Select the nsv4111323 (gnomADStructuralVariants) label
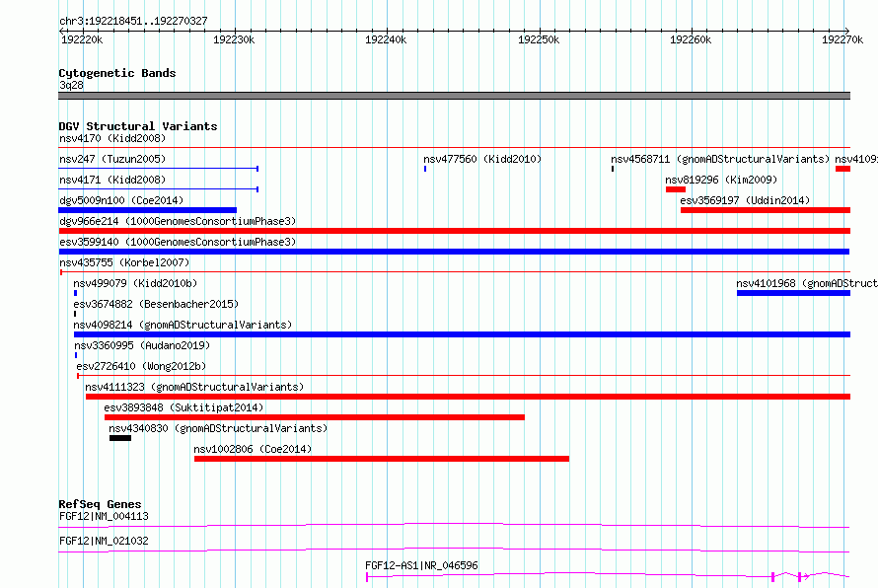 (x=194, y=387)
